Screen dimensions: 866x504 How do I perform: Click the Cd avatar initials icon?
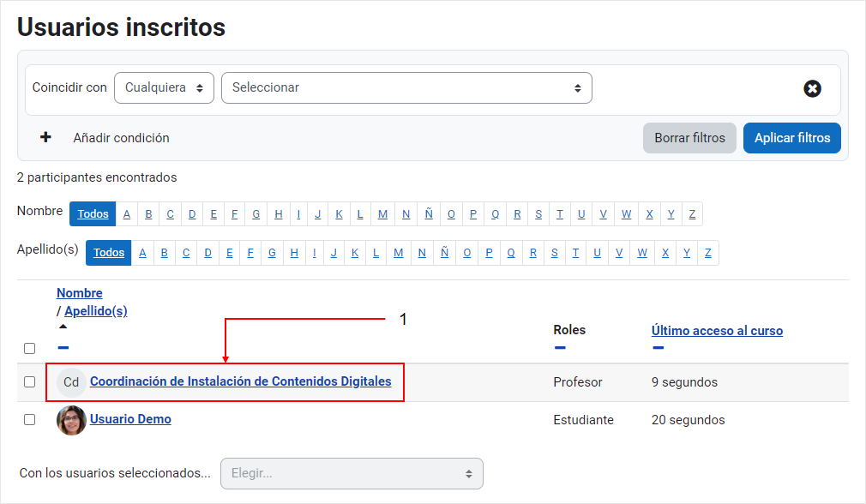[71, 382]
